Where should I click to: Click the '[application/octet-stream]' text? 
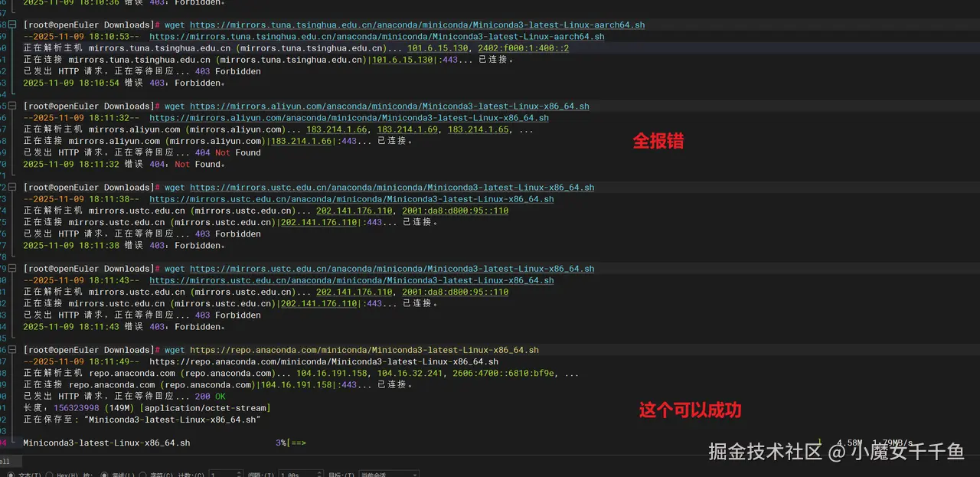tap(205, 408)
